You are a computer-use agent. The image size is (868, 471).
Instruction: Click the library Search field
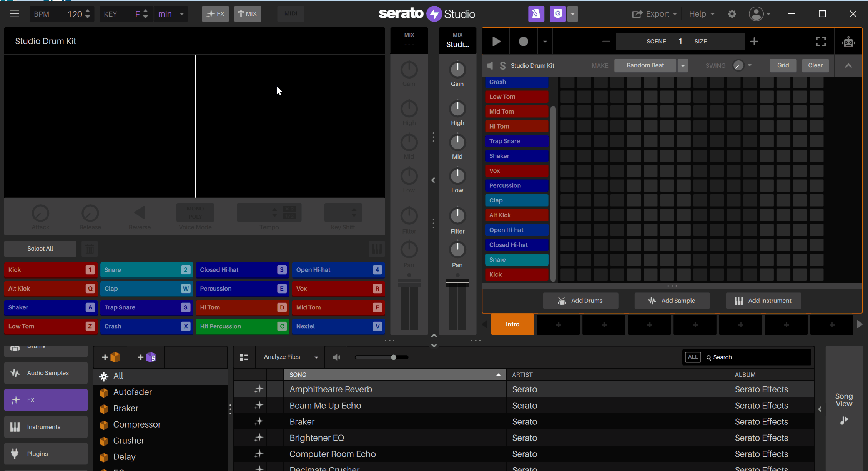click(757, 357)
